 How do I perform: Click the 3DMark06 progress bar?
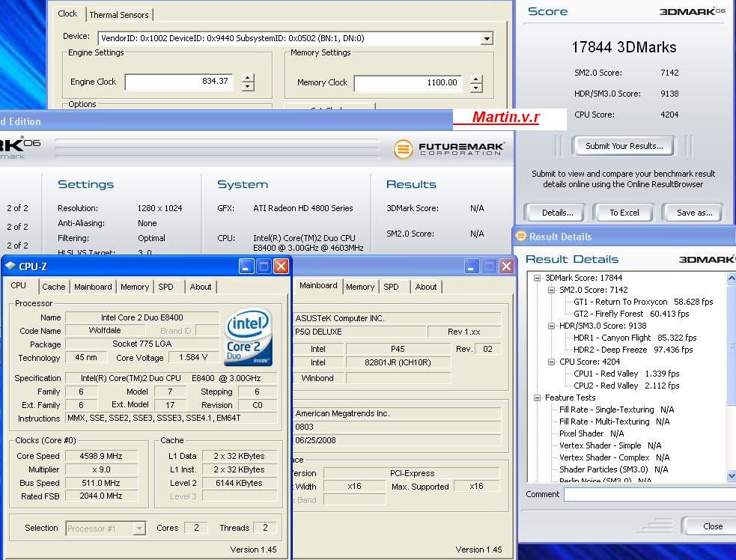pos(217,147)
